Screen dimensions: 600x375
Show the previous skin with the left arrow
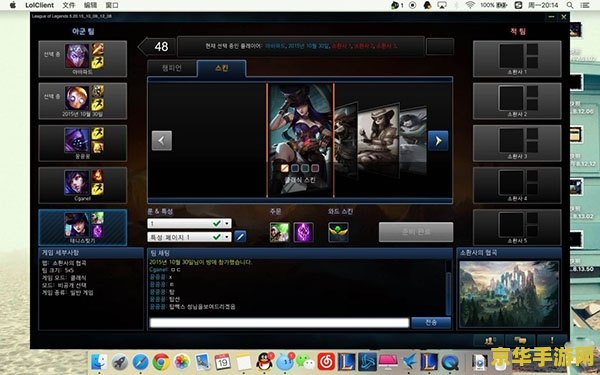pyautogui.click(x=162, y=140)
